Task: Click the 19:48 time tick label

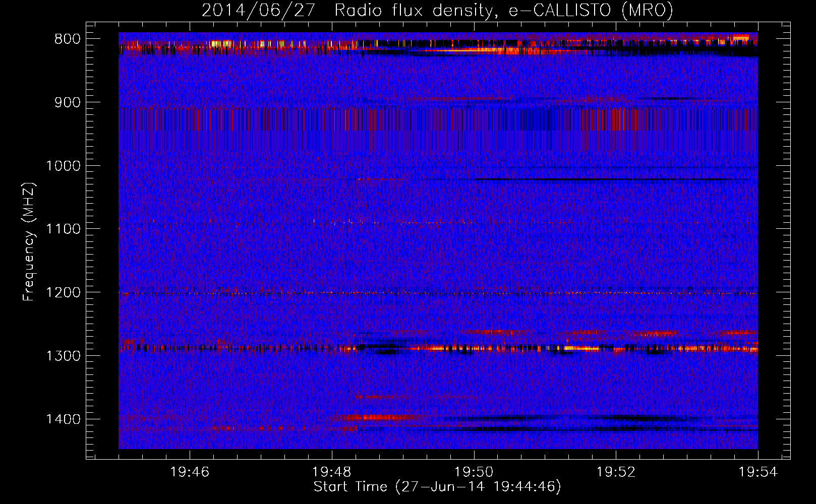Action: pos(332,472)
